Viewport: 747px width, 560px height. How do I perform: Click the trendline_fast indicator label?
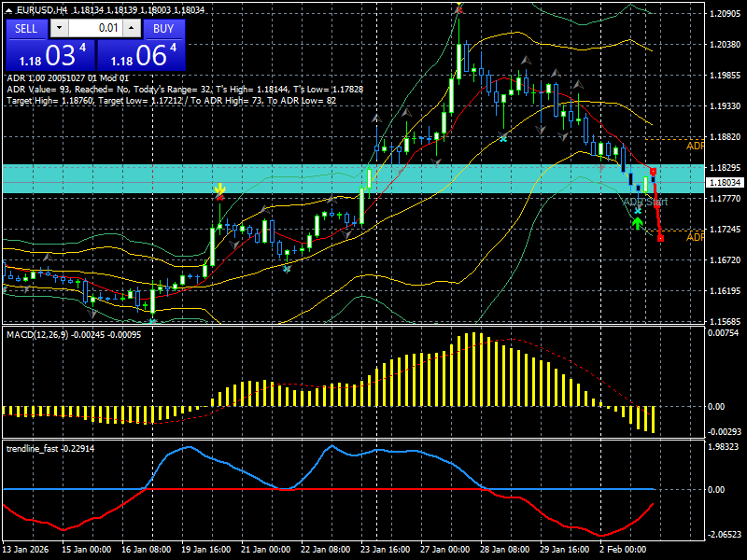point(50,449)
